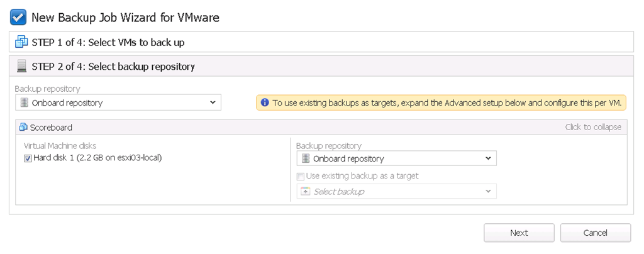Click the wizard checkmark logo icon
This screenshot has width=644, height=254.
18,18
